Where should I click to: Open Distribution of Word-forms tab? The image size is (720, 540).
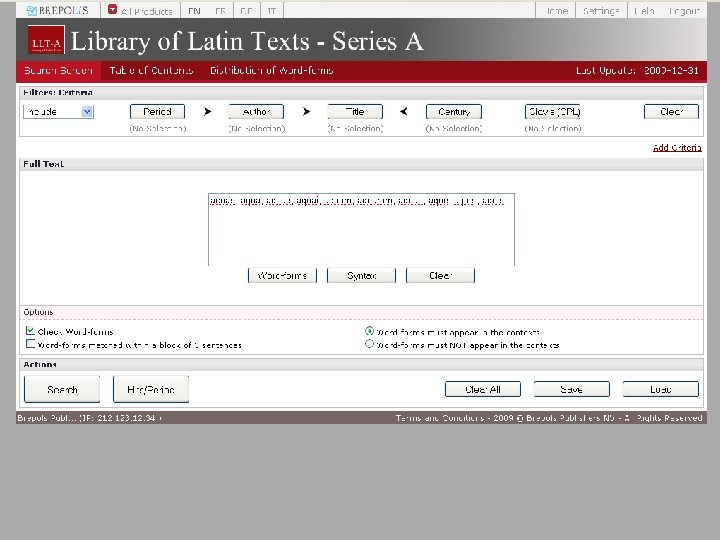pos(271,70)
